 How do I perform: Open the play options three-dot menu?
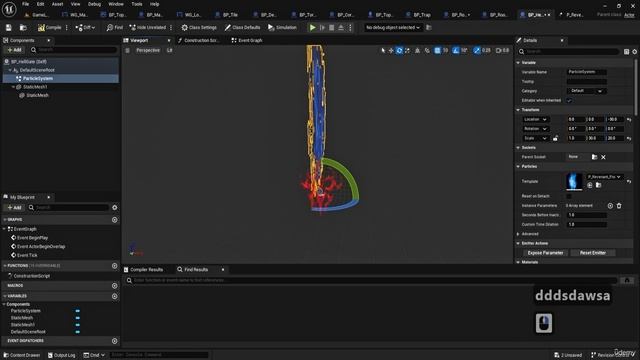click(350, 27)
